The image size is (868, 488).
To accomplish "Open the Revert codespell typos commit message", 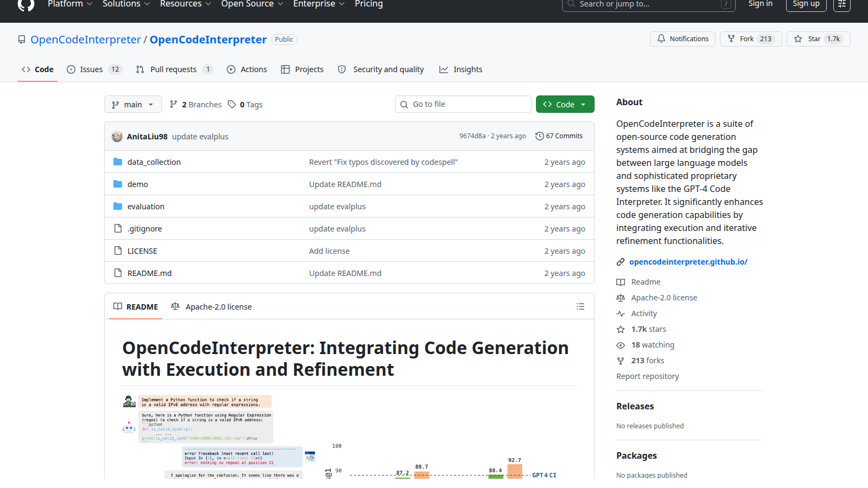I will 384,162.
